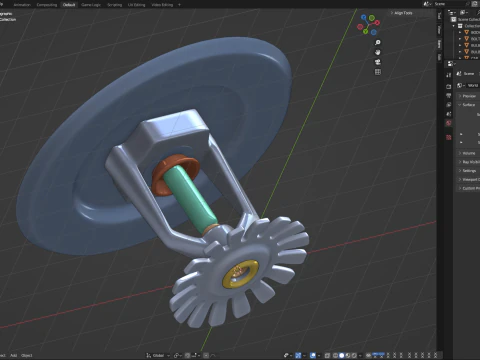
Task: Toggle perspective/orthographic grid icon
Action: coord(378,72)
